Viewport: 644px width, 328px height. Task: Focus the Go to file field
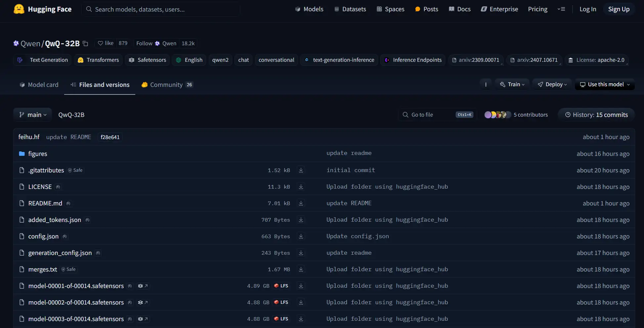438,115
